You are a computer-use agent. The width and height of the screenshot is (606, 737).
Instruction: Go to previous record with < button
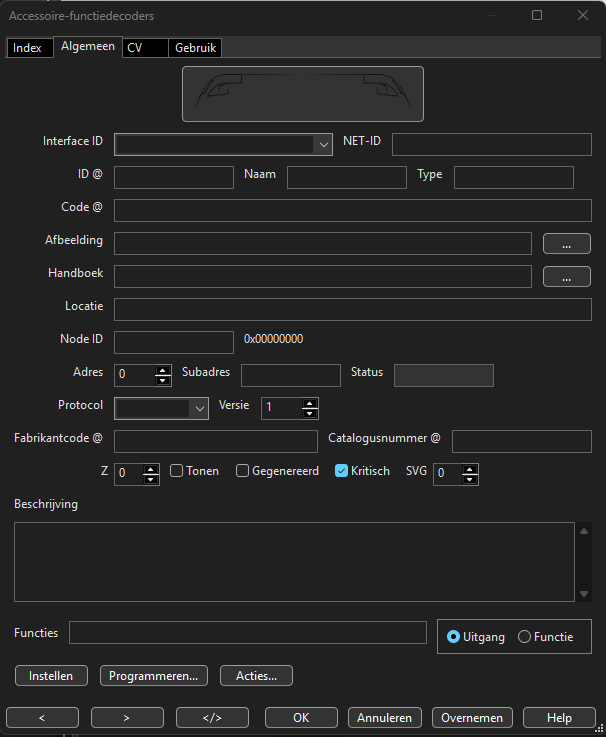pyautogui.click(x=42, y=717)
